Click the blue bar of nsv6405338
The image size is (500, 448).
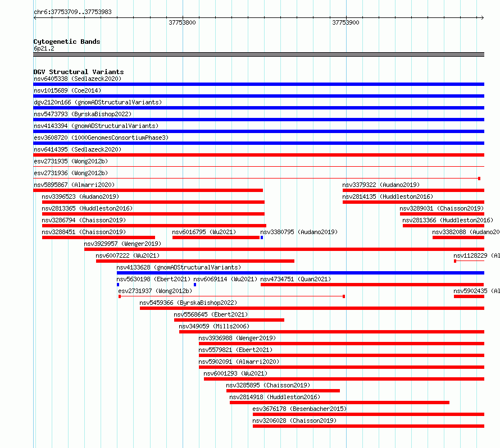pos(258,84)
